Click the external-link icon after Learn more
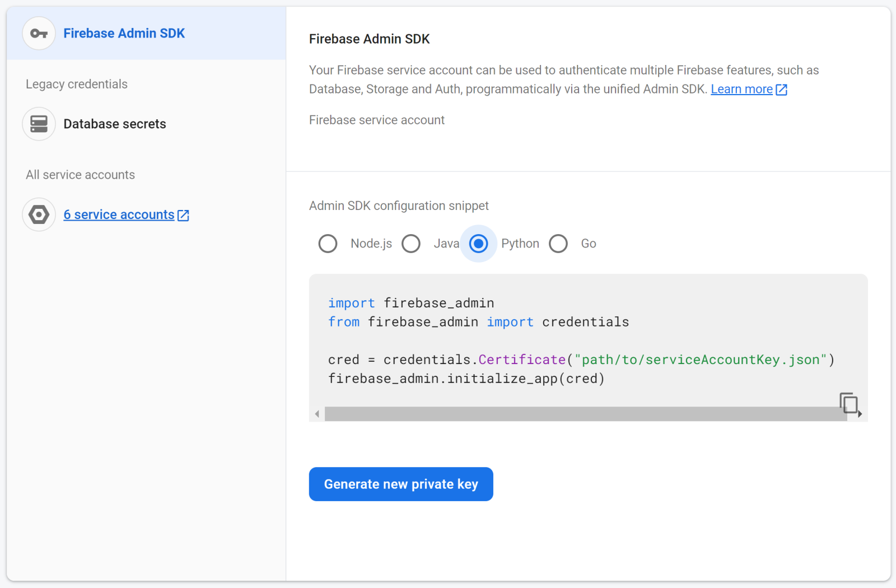Screen dimensions: 896x588 pos(781,90)
